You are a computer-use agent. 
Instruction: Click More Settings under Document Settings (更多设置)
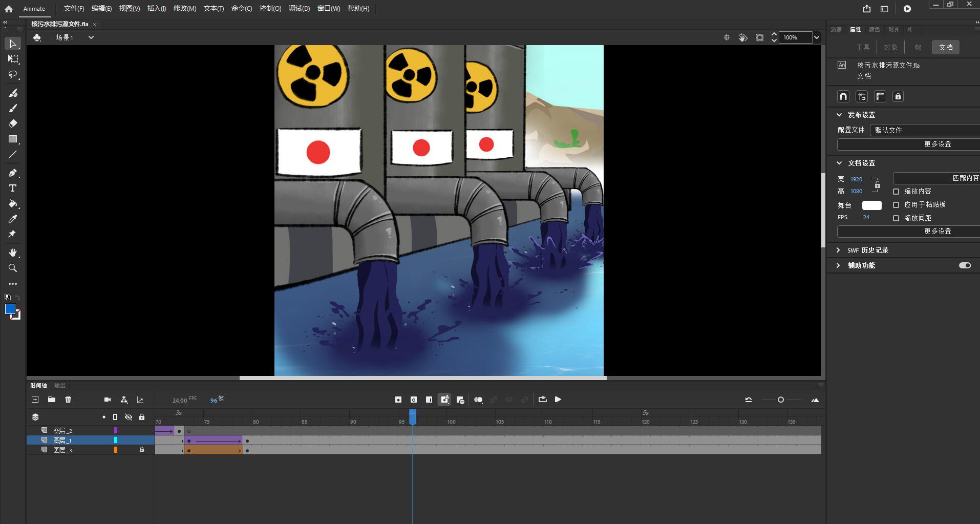tap(909, 232)
